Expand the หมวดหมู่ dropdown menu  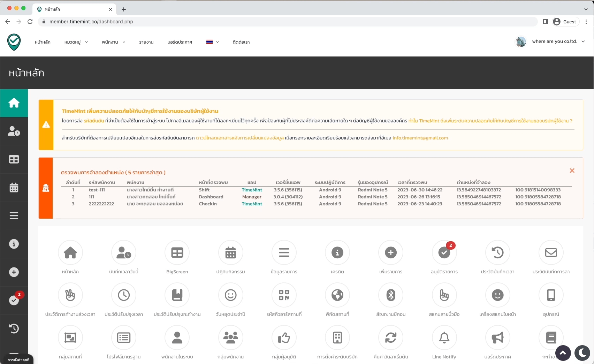[x=76, y=42]
